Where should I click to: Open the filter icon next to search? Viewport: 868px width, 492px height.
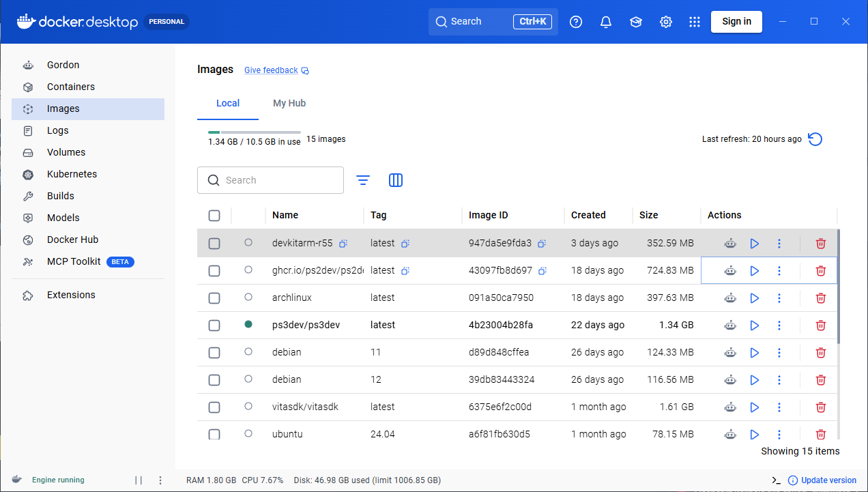point(363,180)
